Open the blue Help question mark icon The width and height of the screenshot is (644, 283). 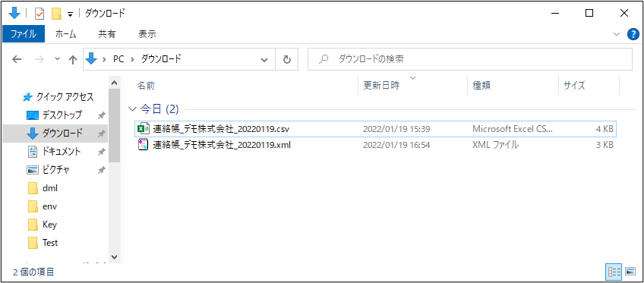[x=633, y=34]
